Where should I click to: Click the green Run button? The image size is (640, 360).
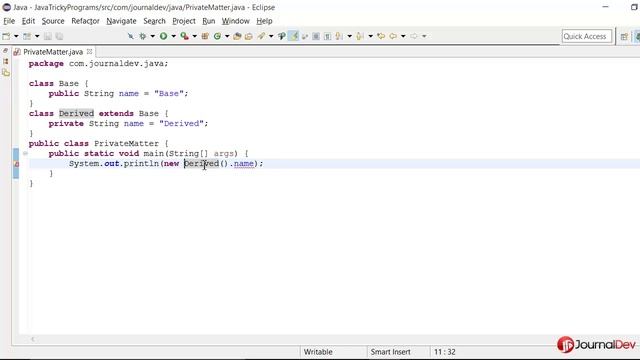click(x=163, y=36)
